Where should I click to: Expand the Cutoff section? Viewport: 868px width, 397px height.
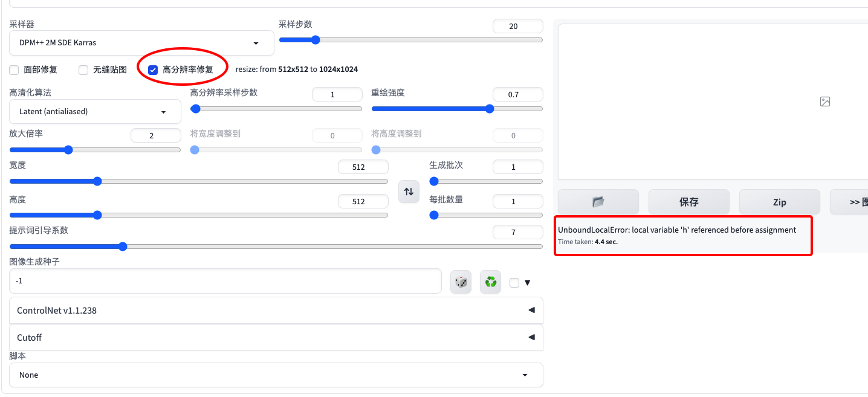tap(276, 337)
